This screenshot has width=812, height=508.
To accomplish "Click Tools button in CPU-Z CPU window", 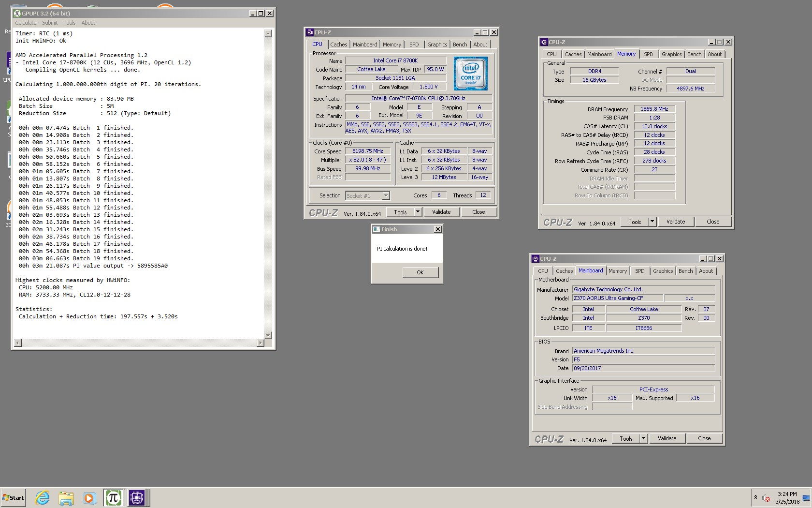I will click(x=400, y=212).
